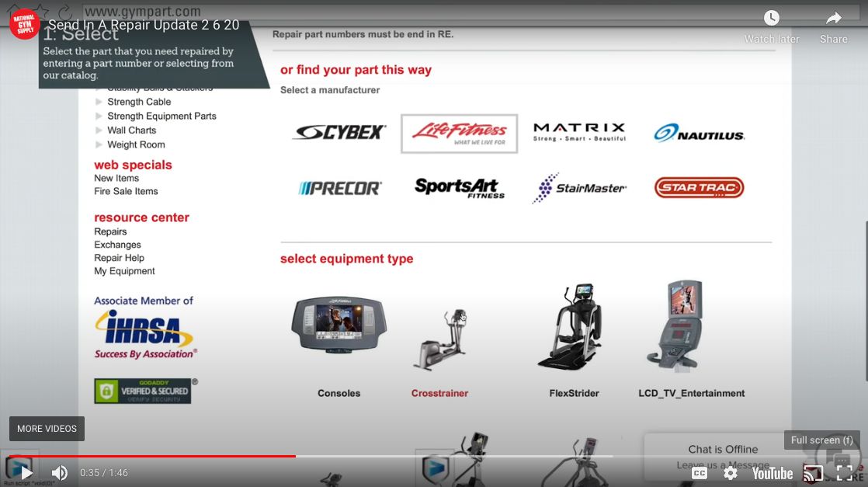Click the Watch later clock icon
Image resolution: width=868 pixels, height=487 pixels.
point(771,18)
